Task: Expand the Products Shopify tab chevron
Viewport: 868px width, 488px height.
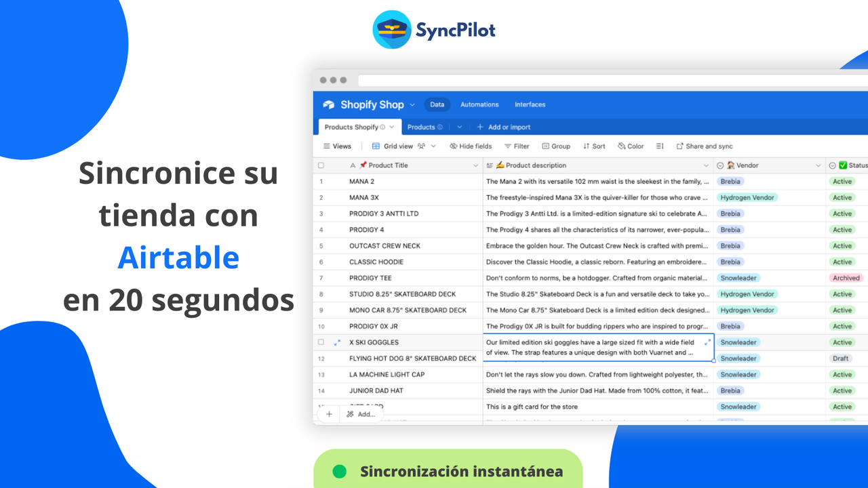Action: (x=392, y=127)
